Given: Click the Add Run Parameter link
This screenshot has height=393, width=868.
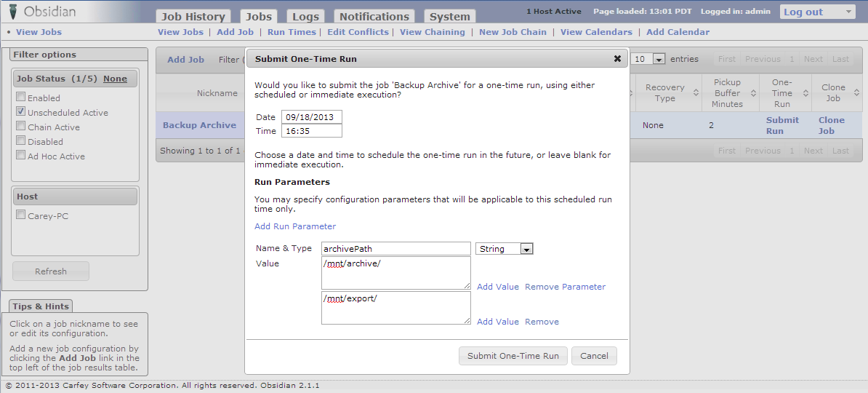Looking at the screenshot, I should pyautogui.click(x=295, y=226).
